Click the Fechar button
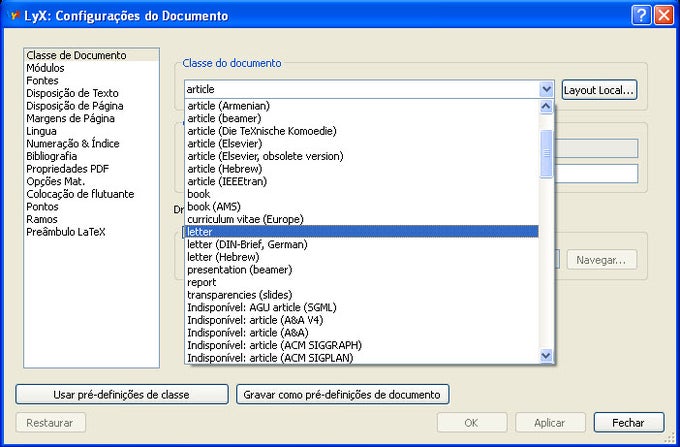Screen dimensions: 680x447 tap(629, 422)
